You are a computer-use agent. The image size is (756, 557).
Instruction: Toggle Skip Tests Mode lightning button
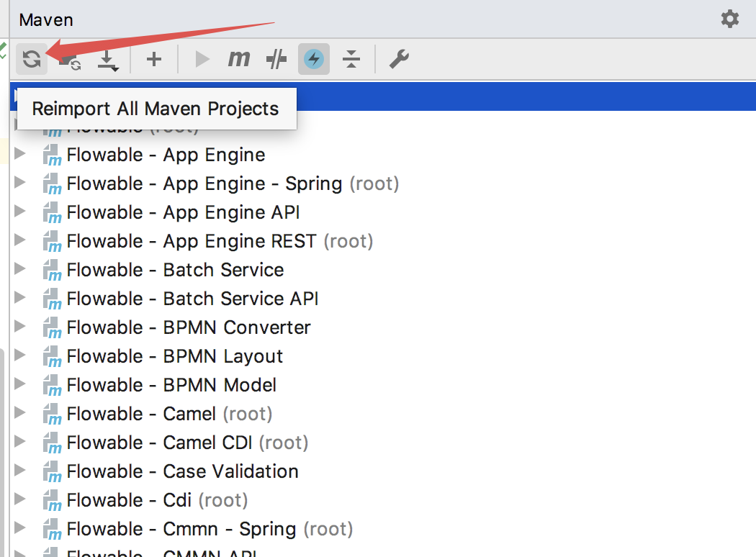[314, 59]
